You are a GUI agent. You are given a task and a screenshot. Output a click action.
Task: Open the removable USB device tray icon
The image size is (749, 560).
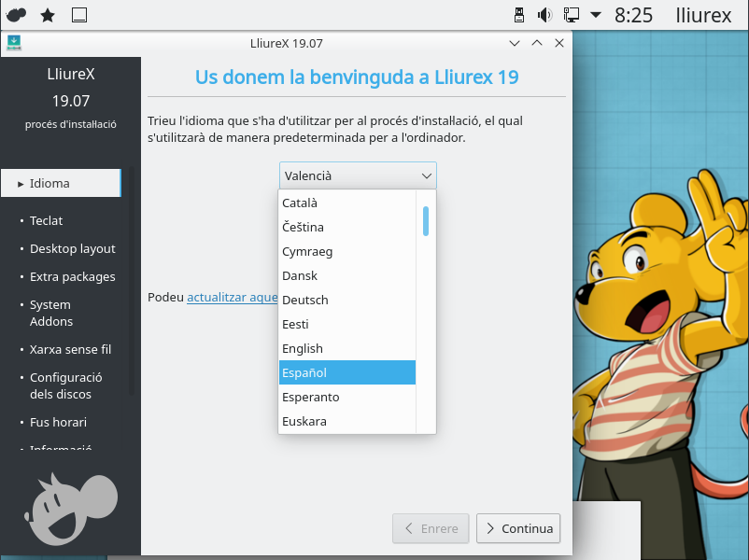[520, 15]
